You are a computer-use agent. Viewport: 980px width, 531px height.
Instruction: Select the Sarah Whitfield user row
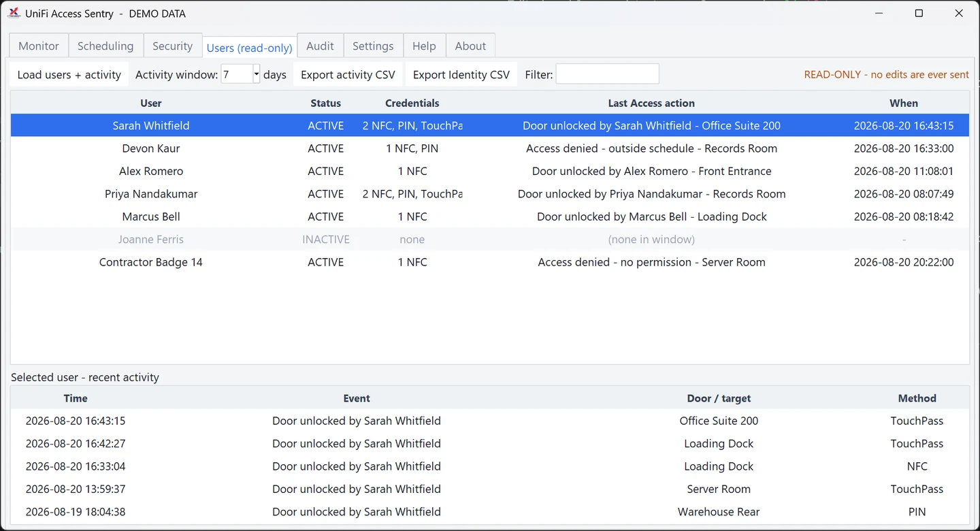pos(490,125)
